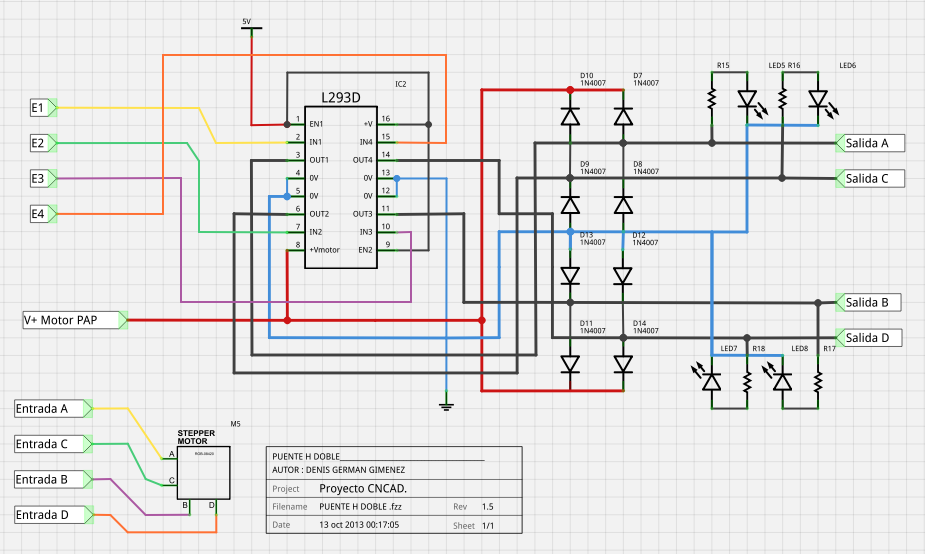The height and width of the screenshot is (554, 925).
Task: Click the PUENTE H DOBLE .fzz filename
Action: 360,506
